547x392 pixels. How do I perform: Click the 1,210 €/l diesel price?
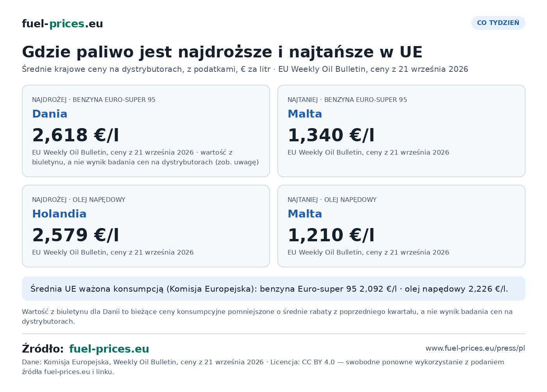(331, 235)
